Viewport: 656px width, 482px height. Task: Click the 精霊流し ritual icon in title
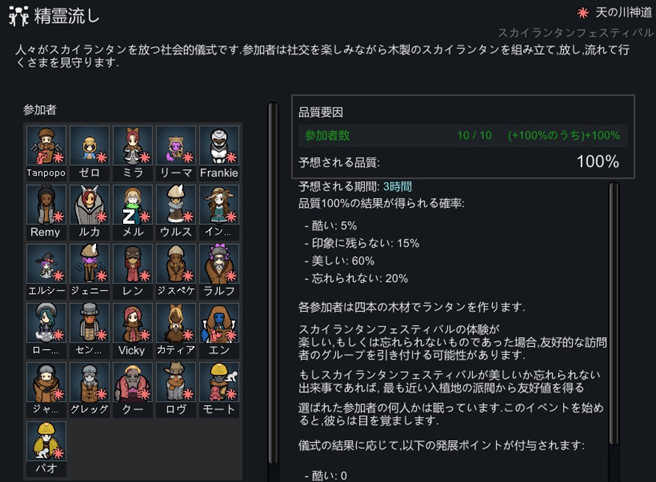coord(17,17)
